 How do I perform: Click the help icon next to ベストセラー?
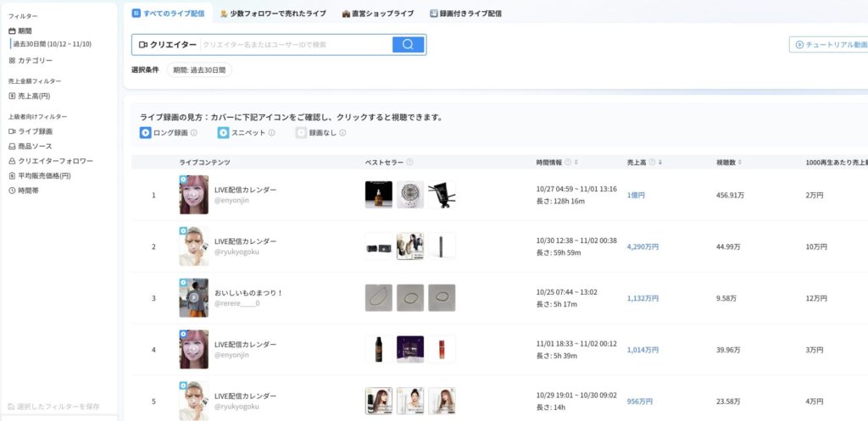(x=409, y=162)
